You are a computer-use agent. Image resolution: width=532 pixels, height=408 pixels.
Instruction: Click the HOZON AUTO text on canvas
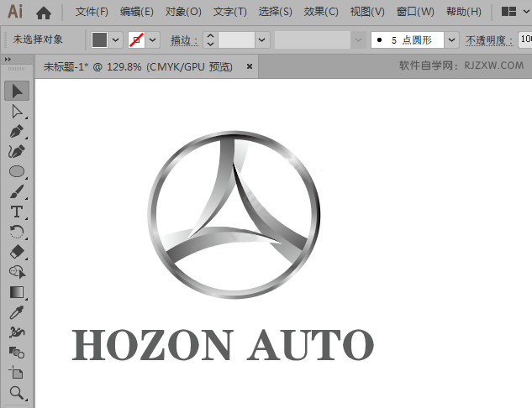[x=223, y=345]
